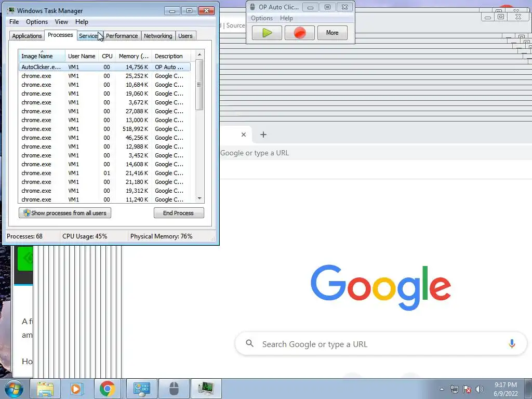The image size is (532, 399).
Task: Open Task Manager's Options menu
Action: (37, 22)
